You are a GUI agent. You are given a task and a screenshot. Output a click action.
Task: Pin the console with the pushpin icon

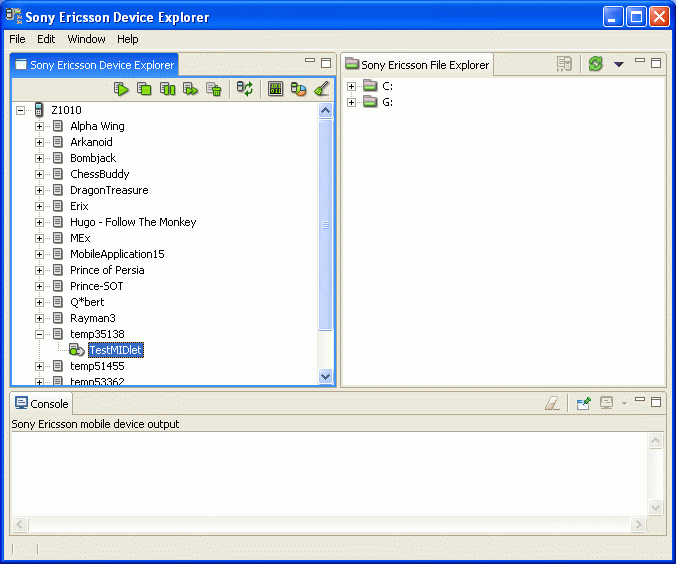583,403
